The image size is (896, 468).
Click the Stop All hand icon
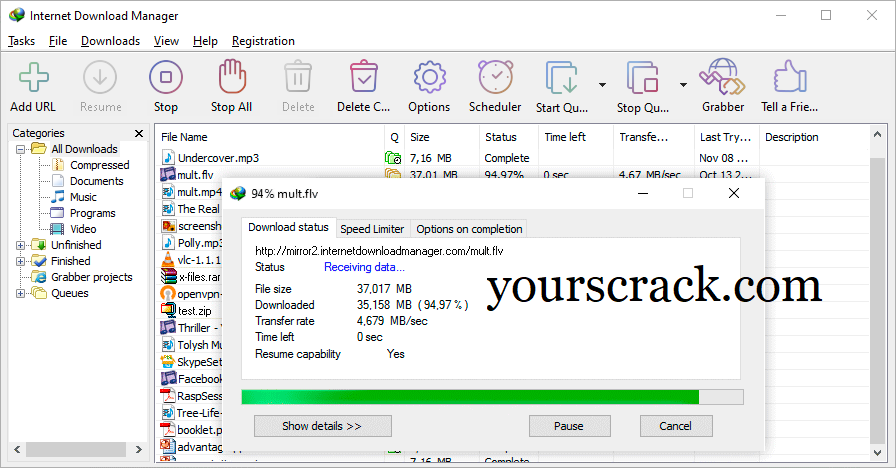(x=231, y=76)
